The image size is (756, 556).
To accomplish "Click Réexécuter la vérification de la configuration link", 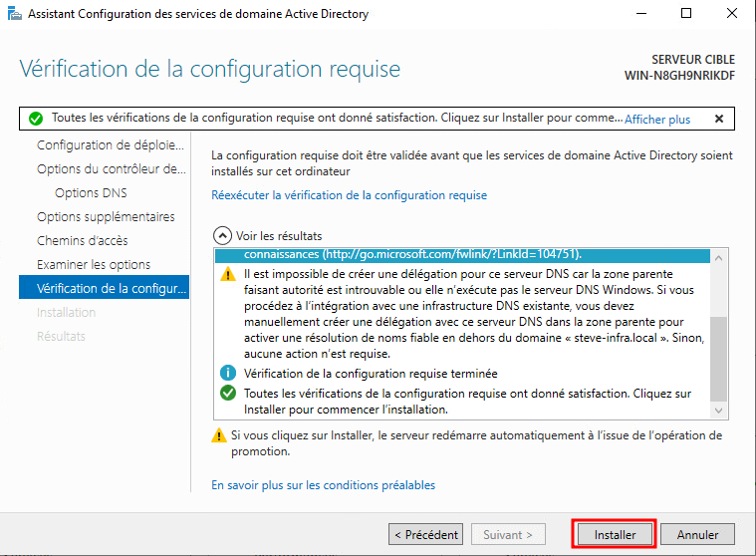I will 350,195.
